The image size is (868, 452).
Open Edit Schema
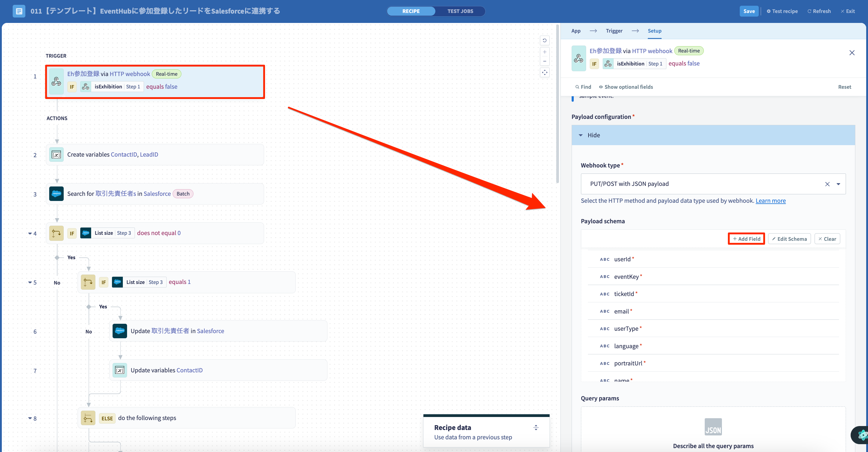click(789, 239)
